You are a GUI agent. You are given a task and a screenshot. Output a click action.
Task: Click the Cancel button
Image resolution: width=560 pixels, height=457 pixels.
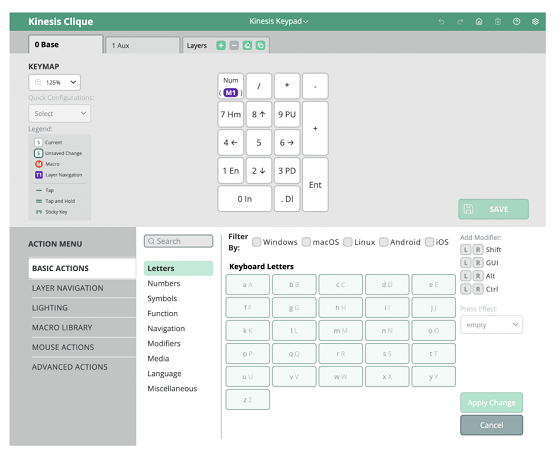(x=491, y=425)
